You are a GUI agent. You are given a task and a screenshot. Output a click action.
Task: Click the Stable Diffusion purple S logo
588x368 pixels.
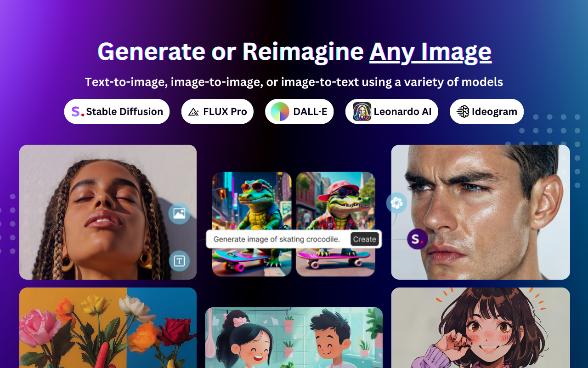tap(78, 111)
